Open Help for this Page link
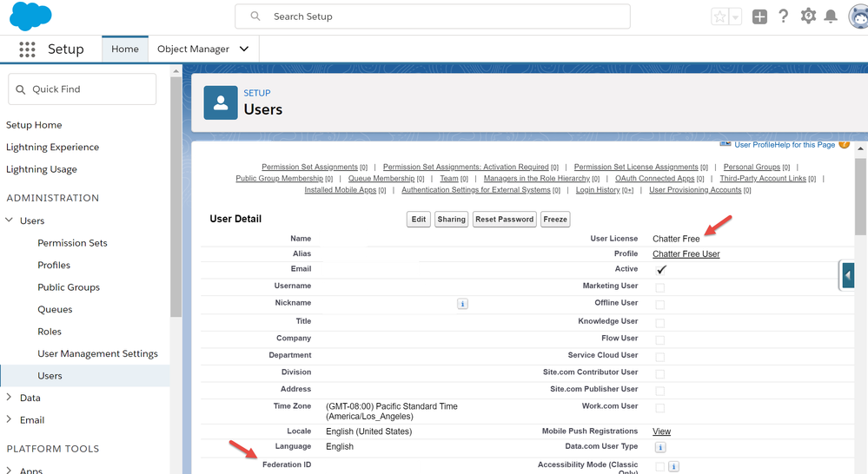This screenshot has height=474, width=868. click(805, 145)
